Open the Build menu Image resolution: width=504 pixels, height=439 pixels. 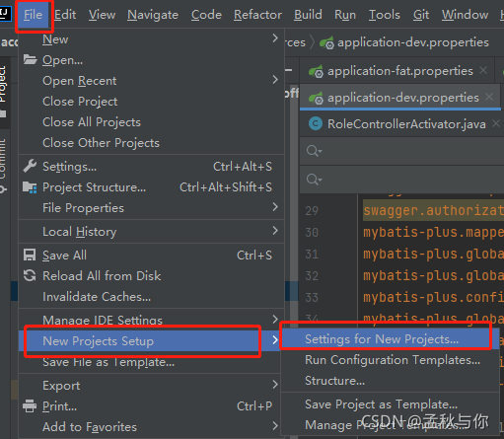(x=308, y=15)
